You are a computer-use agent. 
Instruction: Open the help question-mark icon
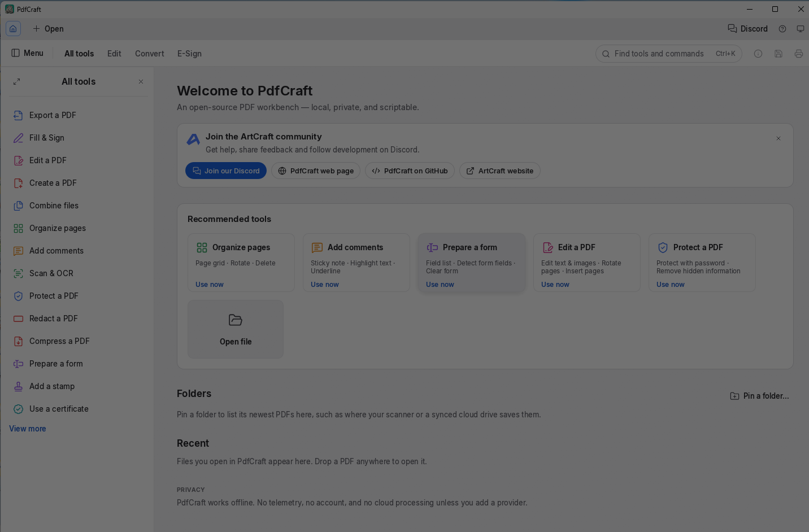click(x=782, y=29)
